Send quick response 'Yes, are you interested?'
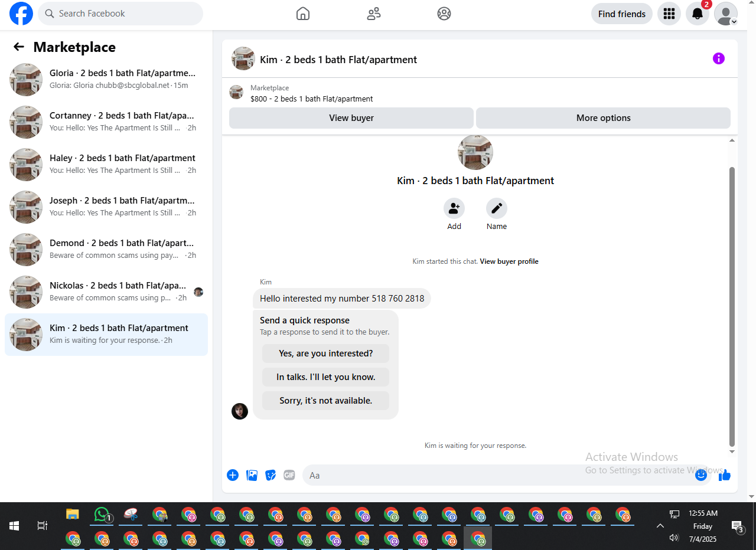This screenshot has height=550, width=756. [325, 353]
